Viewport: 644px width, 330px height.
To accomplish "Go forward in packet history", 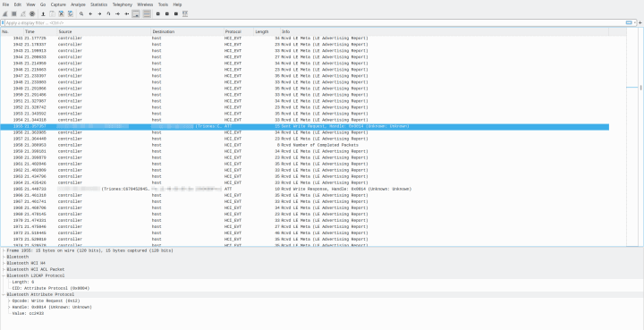I will click(99, 14).
